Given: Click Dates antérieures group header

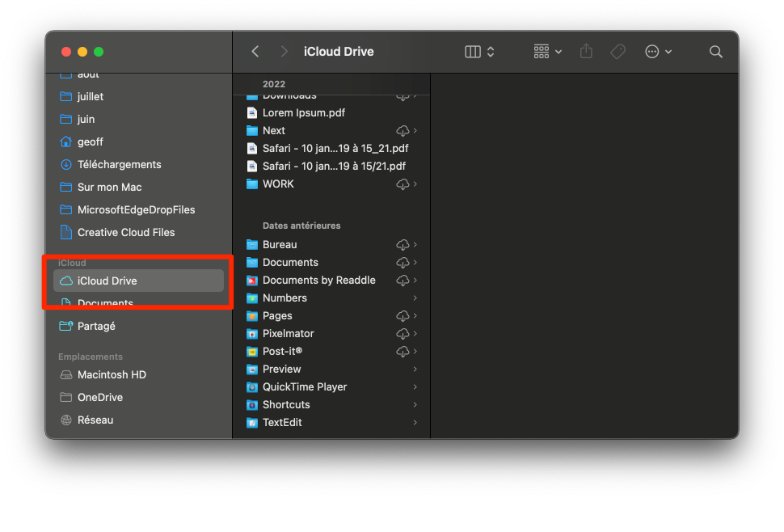Looking at the screenshot, I should tap(301, 226).
